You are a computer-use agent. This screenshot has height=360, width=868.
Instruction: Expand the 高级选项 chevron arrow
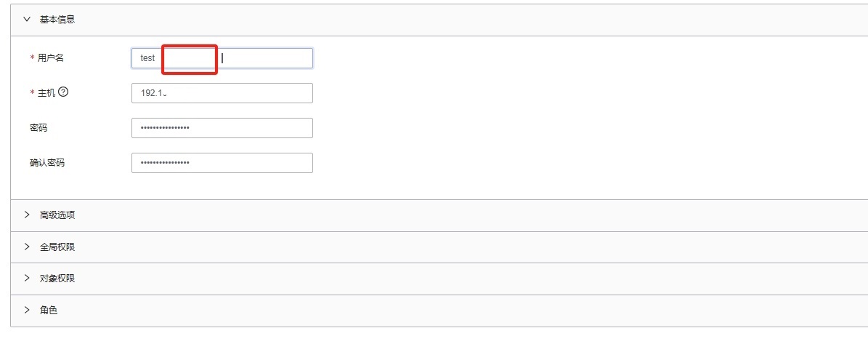[27, 215]
